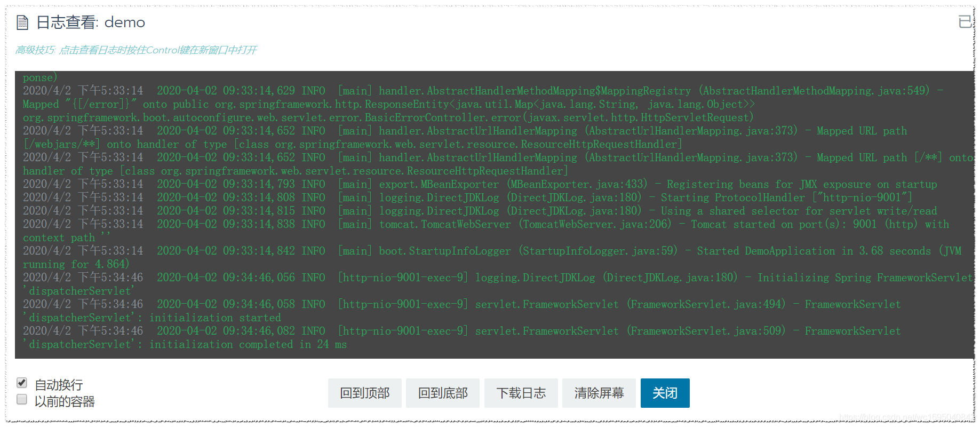Click the initialization completed in 24 ms line
980x427 pixels.
click(185, 344)
